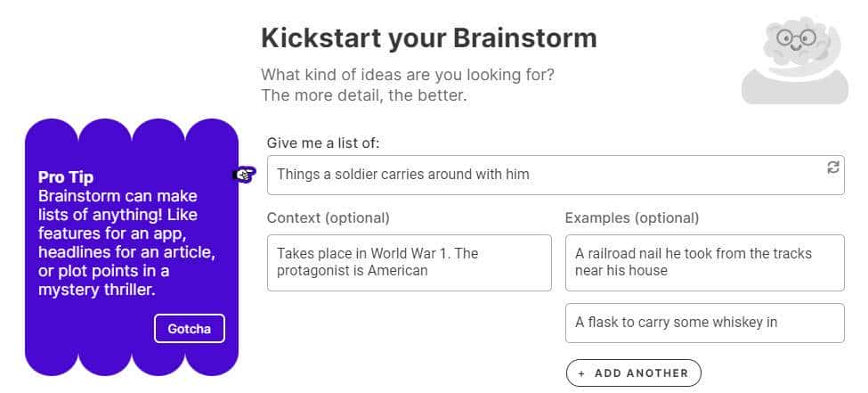Click into the World War 1 context field
868x393 pixels.
click(409, 262)
